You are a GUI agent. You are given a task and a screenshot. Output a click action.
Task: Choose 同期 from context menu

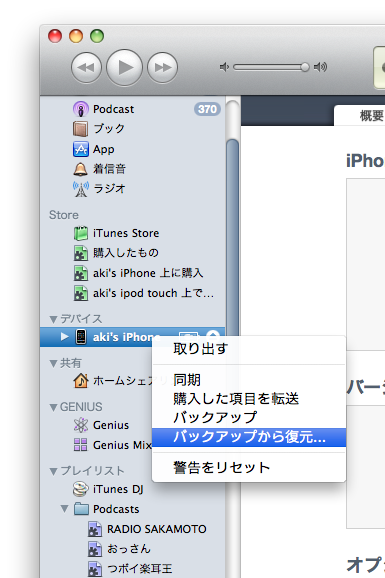pos(249,380)
